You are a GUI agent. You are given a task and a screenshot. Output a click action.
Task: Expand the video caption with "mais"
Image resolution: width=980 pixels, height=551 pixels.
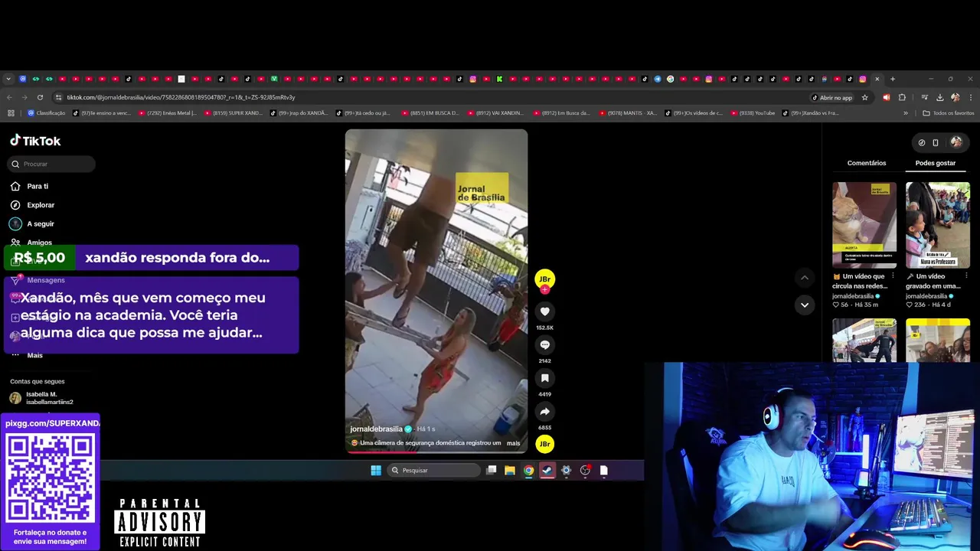pos(513,443)
